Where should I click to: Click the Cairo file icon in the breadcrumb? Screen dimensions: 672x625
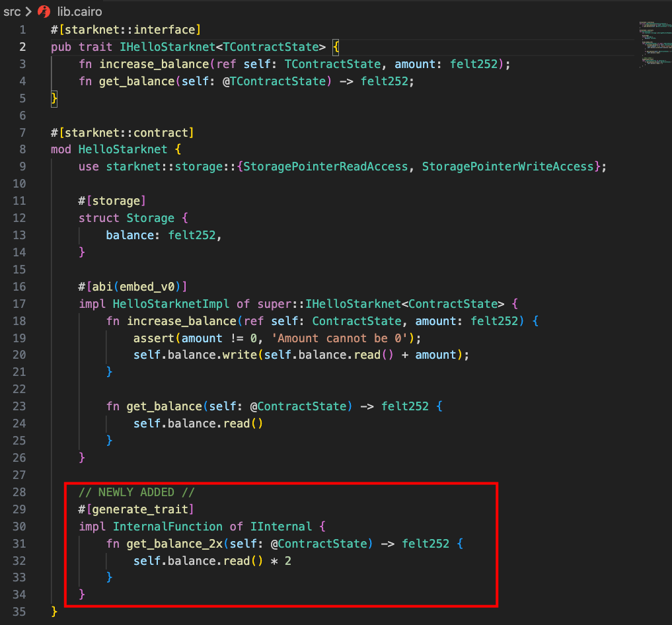pyautogui.click(x=44, y=11)
